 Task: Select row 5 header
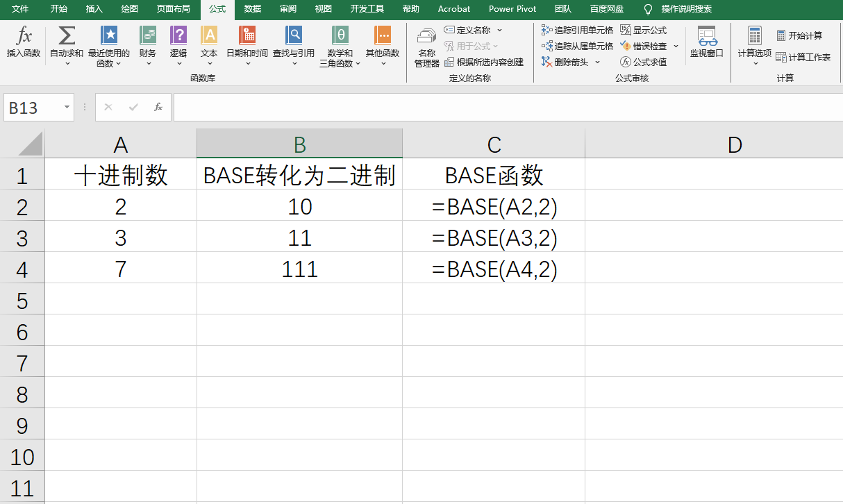tap(22, 300)
